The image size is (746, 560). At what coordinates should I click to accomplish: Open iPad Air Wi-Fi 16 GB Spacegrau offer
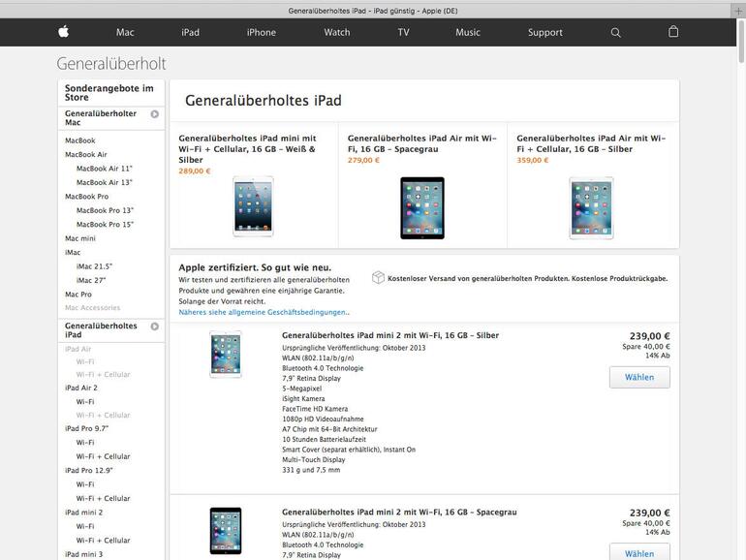point(422,143)
